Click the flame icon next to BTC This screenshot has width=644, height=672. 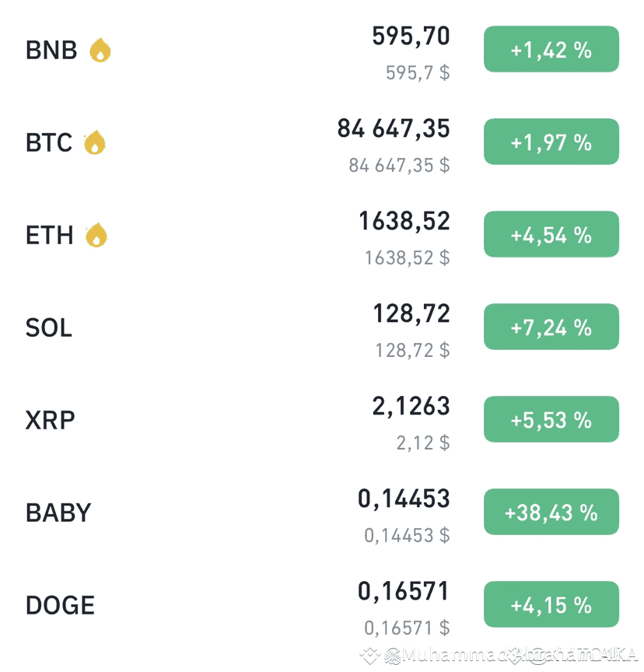coord(95,142)
